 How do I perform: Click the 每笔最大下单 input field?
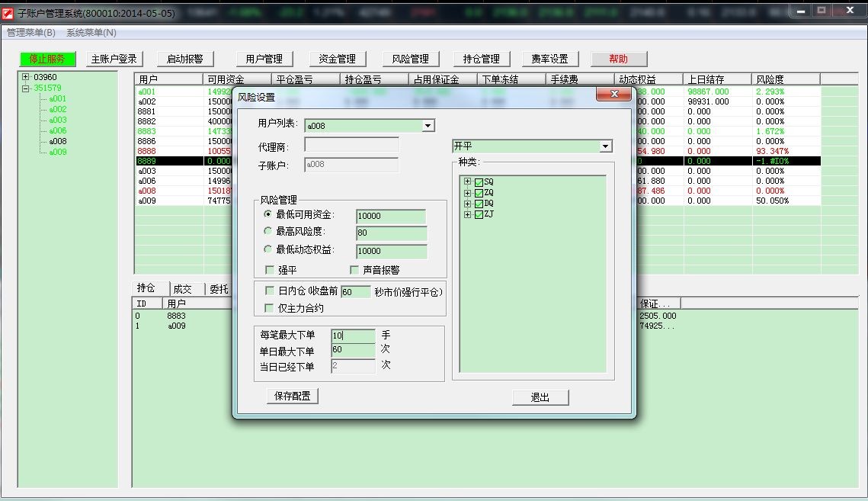[x=353, y=336]
